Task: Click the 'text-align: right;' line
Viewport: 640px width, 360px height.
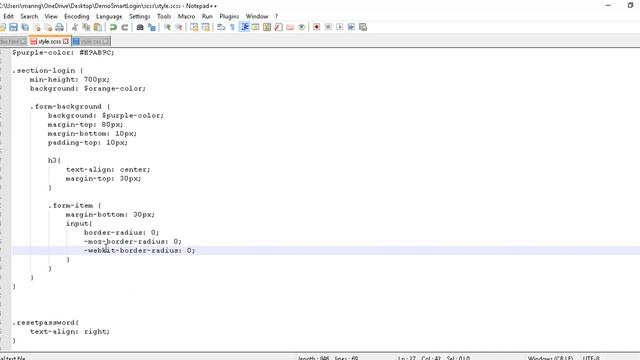Action: coord(70,331)
